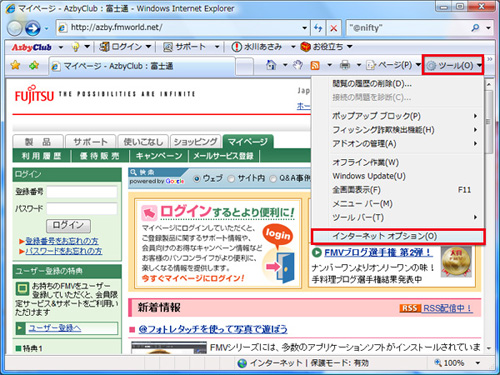500x375 pixels.
Task: Choose インターネット オプション(O) menu item
Action: coord(397,236)
